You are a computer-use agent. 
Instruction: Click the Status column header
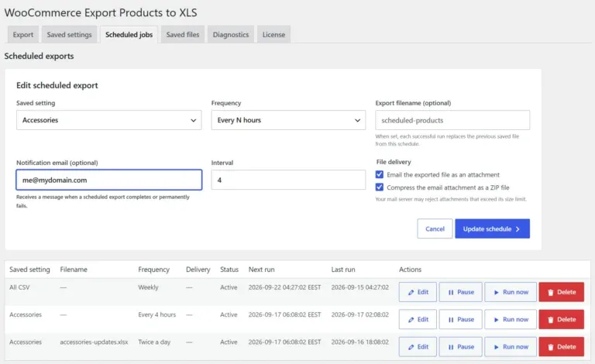tap(229, 270)
